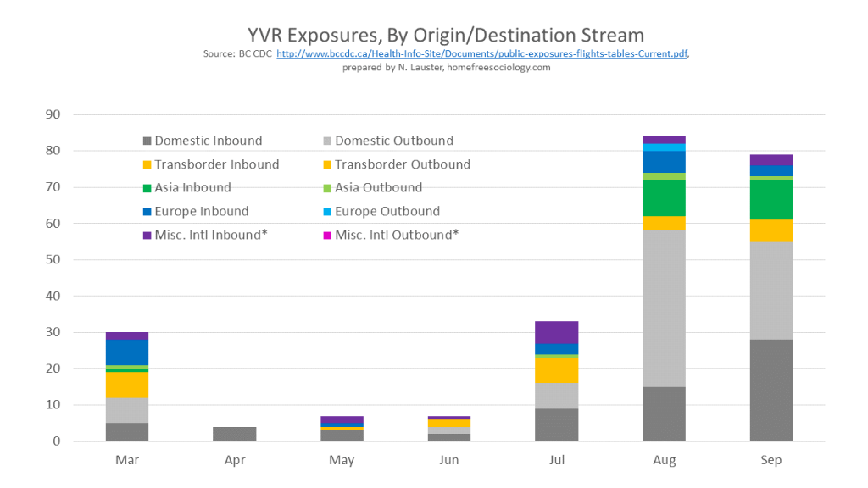Screen dimensions: 868x488
Task: Select the chart title YVR Exposures
Action: (x=446, y=35)
